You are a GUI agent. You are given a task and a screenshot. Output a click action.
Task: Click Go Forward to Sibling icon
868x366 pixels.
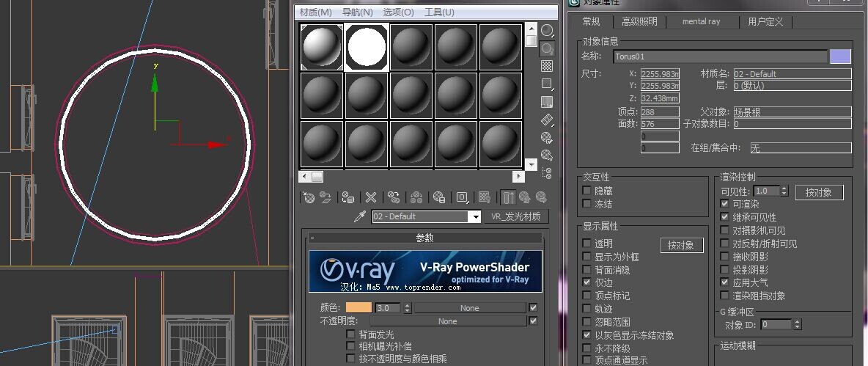pyautogui.click(x=541, y=197)
